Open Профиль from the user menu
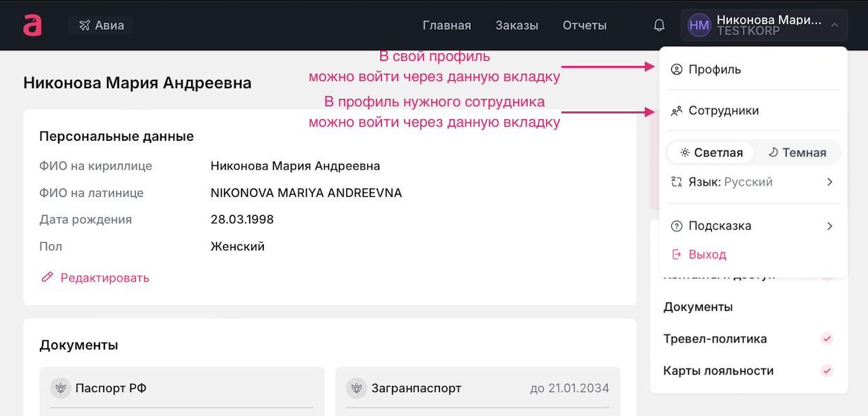The image size is (868, 416). (753, 69)
